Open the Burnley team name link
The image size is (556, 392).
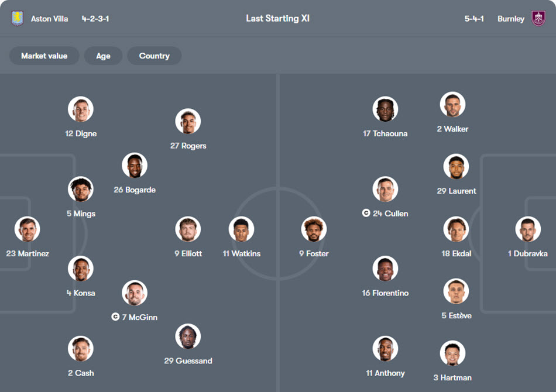(x=511, y=19)
